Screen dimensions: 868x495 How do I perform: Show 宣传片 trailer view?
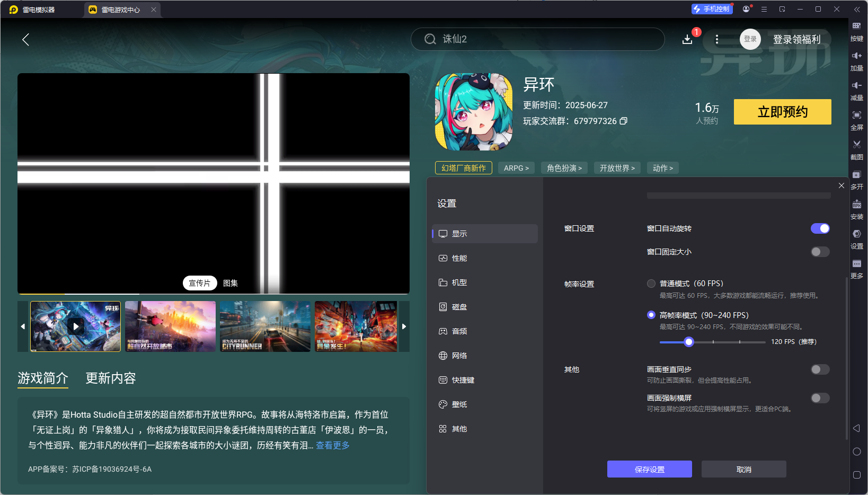tap(200, 283)
